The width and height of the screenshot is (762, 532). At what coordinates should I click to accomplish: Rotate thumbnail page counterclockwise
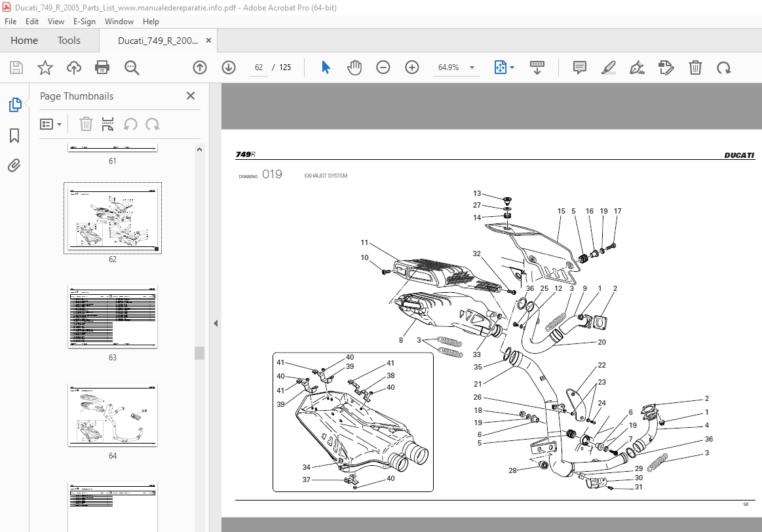tap(130, 124)
